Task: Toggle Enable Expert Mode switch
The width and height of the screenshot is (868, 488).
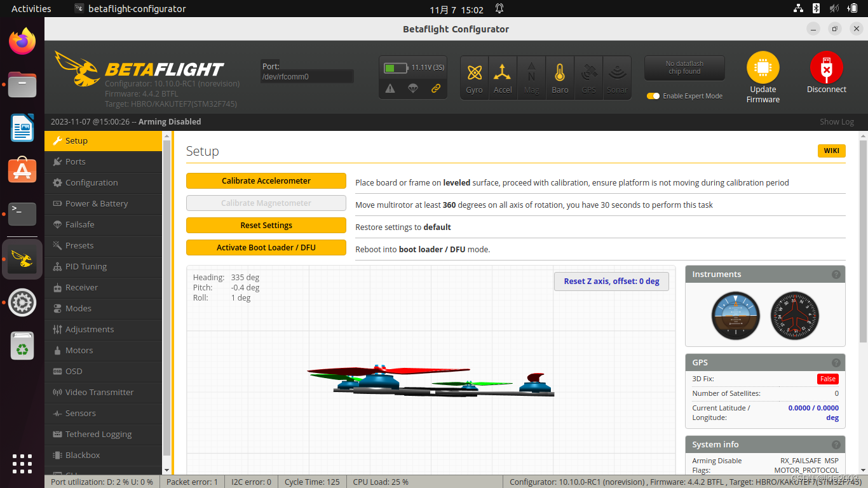Action: point(653,96)
